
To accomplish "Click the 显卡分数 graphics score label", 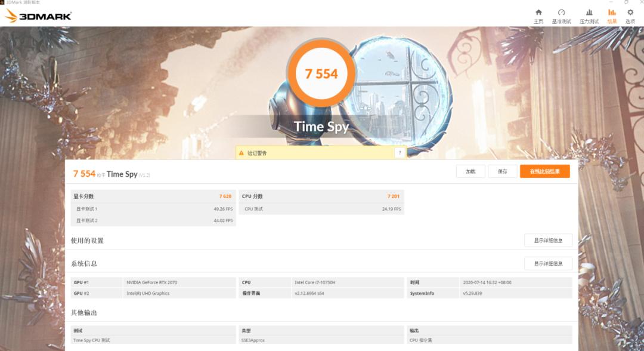I will (x=84, y=196).
